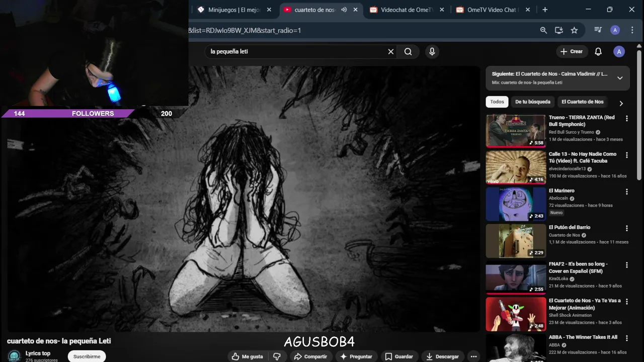Click the ABBA Winner Takes It All title
Viewport: 644px width, 362px height.
pyautogui.click(x=583, y=337)
